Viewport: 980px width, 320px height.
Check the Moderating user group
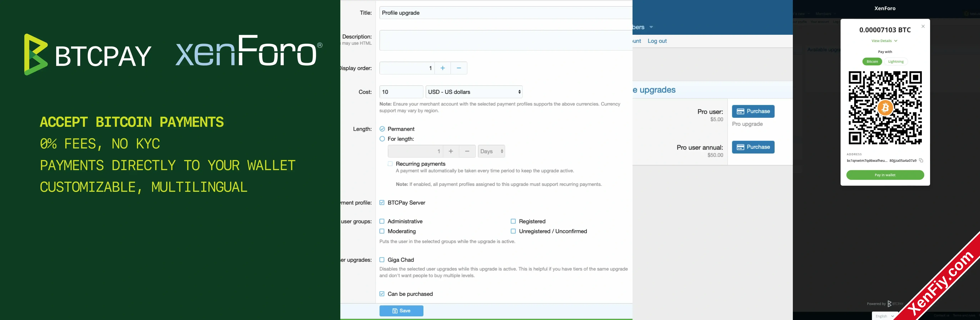(382, 231)
